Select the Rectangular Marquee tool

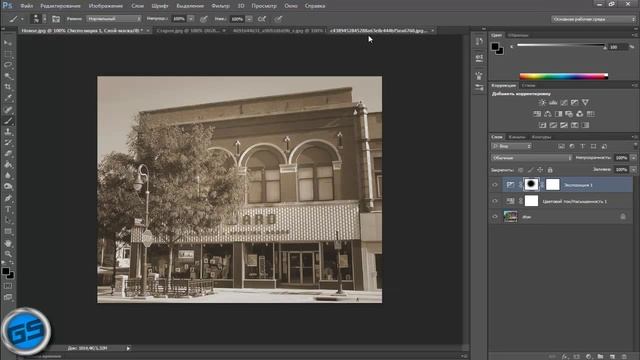point(8,54)
